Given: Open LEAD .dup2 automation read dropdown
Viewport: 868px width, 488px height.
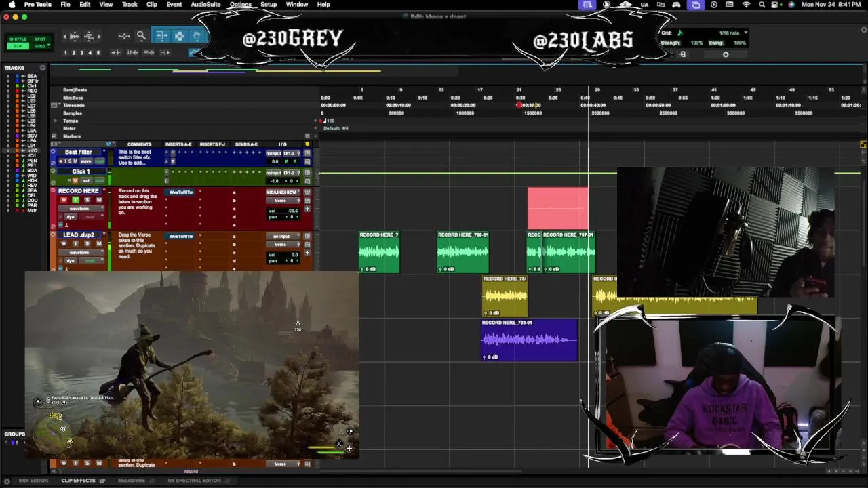Looking at the screenshot, I should pyautogui.click(x=91, y=260).
